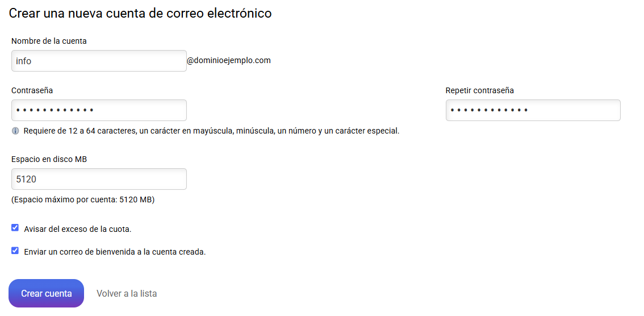Viewport: 644px width, 316px height.
Task: Toggle the 'Avisar del exceso de la cuota' checkbox
Action: pyautogui.click(x=15, y=228)
